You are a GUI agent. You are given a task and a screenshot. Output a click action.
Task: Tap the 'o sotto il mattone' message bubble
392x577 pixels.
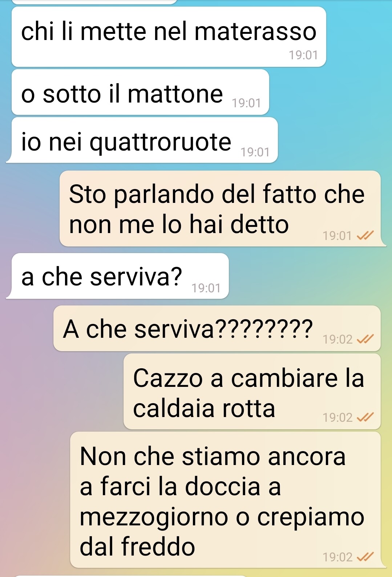coord(140,92)
